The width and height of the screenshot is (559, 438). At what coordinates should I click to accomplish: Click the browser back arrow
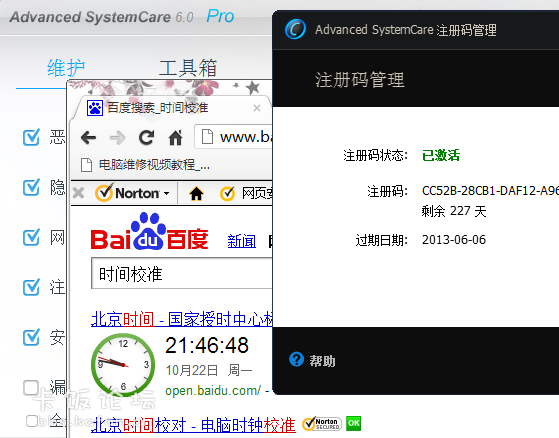point(88,138)
